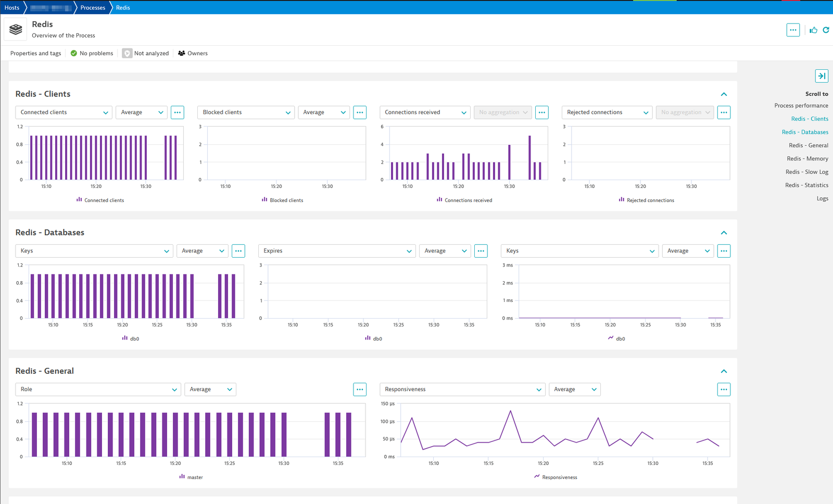Jump to Logs section
Image resolution: width=833 pixels, height=504 pixels.
point(823,198)
